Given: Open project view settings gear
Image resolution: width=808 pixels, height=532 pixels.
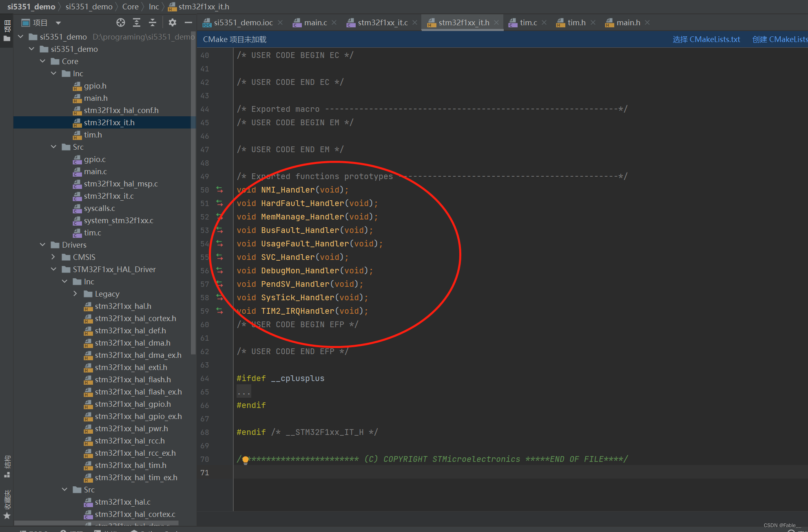Looking at the screenshot, I should tap(173, 23).
